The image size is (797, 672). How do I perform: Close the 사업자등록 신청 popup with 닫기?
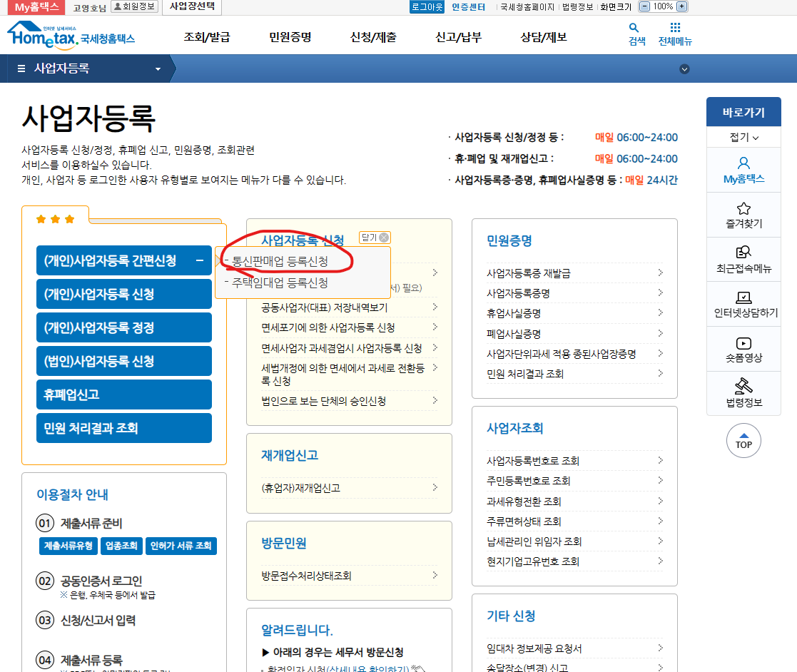point(373,237)
